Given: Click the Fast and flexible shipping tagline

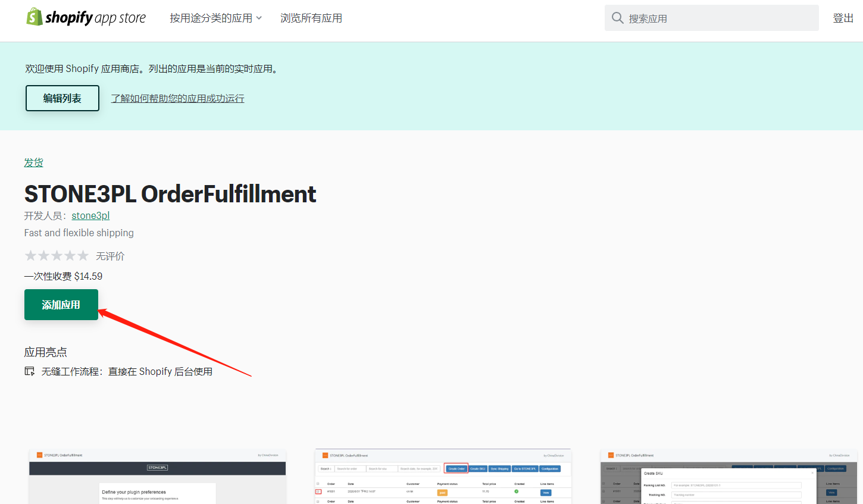Looking at the screenshot, I should 79,233.
